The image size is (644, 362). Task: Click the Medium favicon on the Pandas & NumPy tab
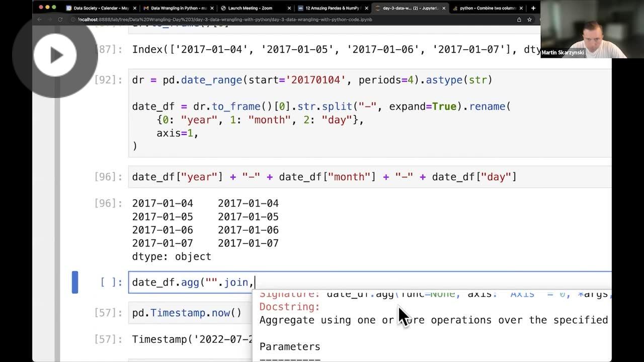[x=300, y=8]
